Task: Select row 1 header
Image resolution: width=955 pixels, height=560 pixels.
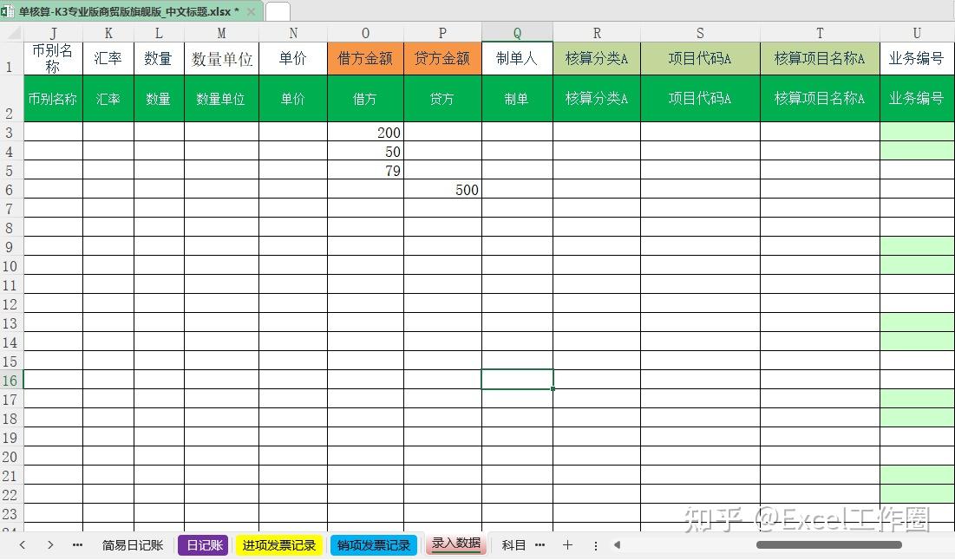Action: [x=11, y=58]
